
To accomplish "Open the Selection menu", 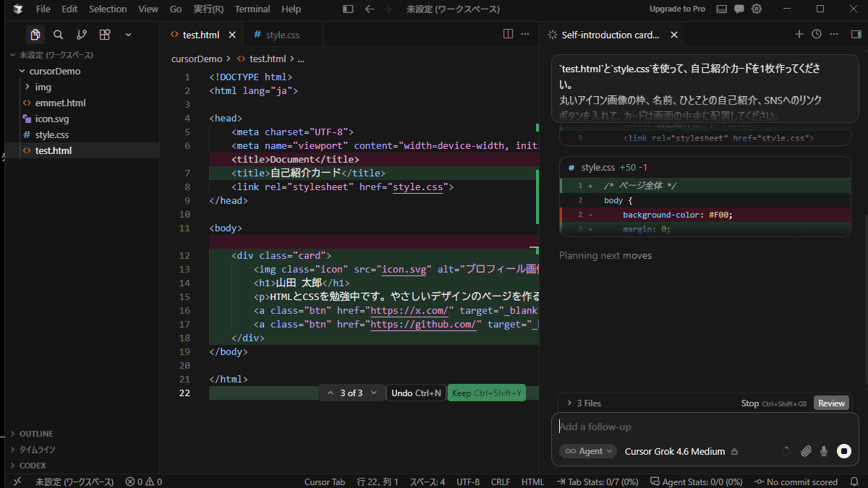I will 108,9.
